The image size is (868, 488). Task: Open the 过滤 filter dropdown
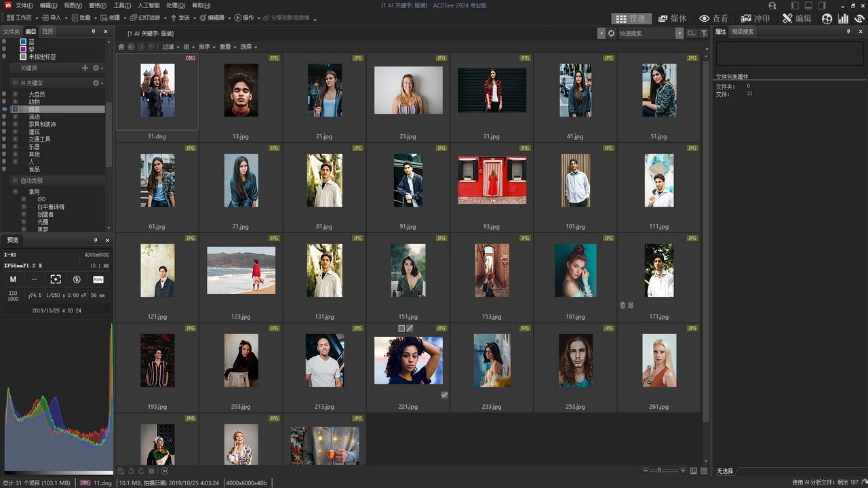tap(170, 47)
